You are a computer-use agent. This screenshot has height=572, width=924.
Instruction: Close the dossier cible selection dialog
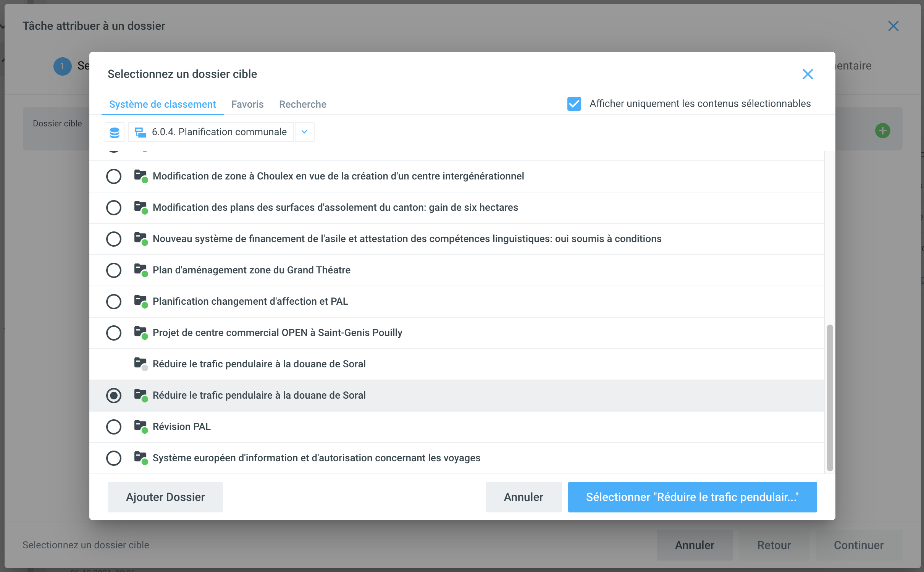[x=808, y=74]
